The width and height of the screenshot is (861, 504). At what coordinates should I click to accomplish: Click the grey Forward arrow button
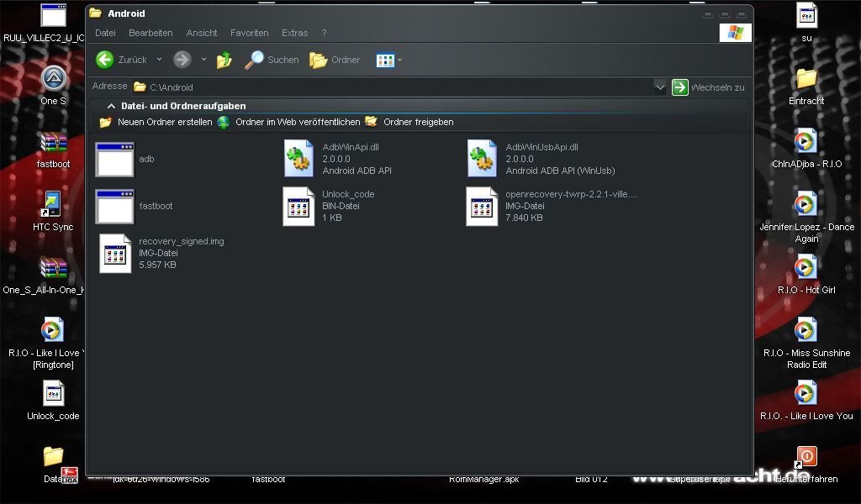click(x=182, y=60)
